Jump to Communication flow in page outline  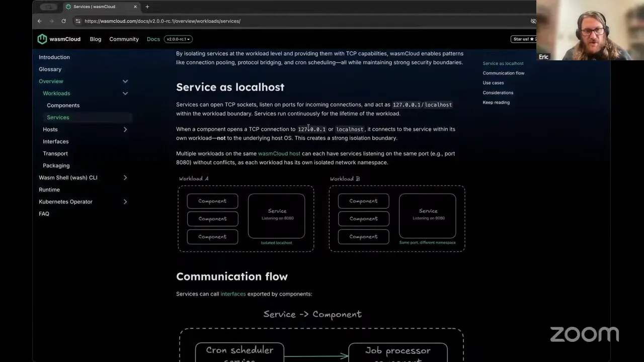pyautogui.click(x=504, y=73)
